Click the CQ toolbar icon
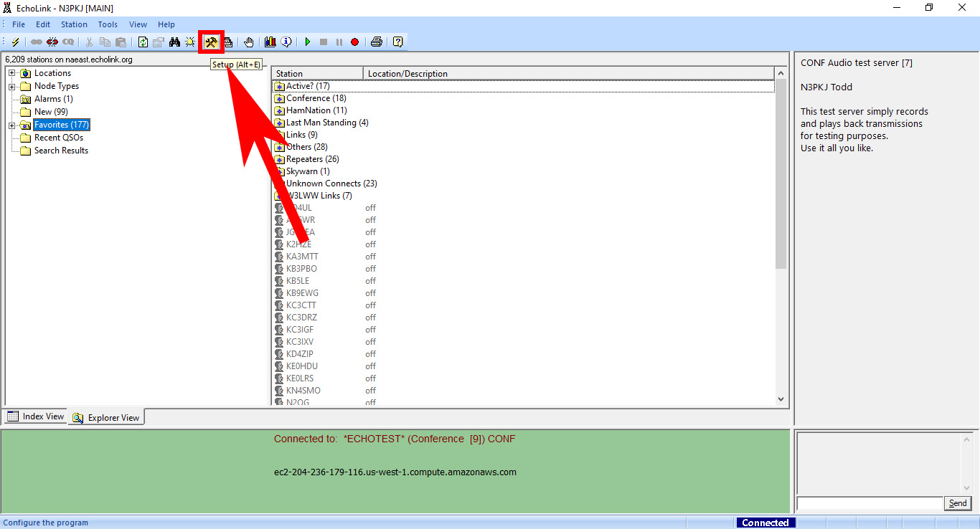The height and width of the screenshot is (529, 980). pyautogui.click(x=68, y=42)
